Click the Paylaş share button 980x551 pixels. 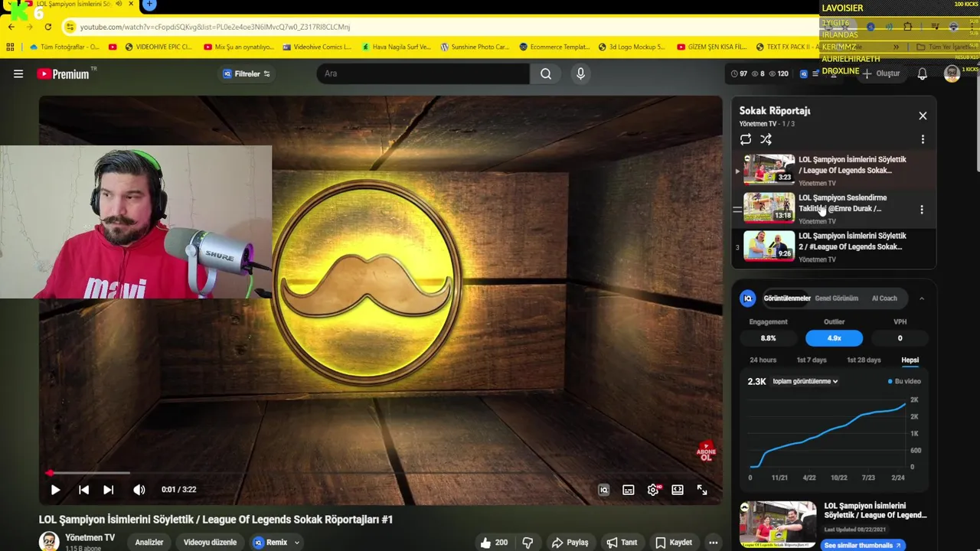[570, 542]
